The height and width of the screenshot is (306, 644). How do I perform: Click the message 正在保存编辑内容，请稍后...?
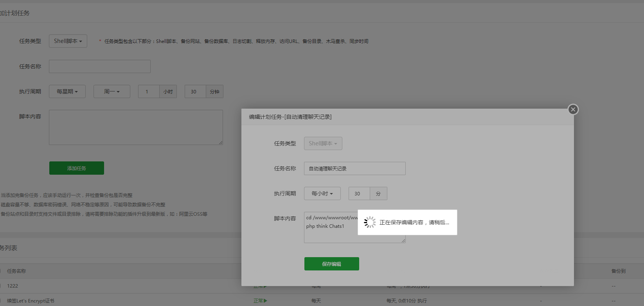point(414,222)
